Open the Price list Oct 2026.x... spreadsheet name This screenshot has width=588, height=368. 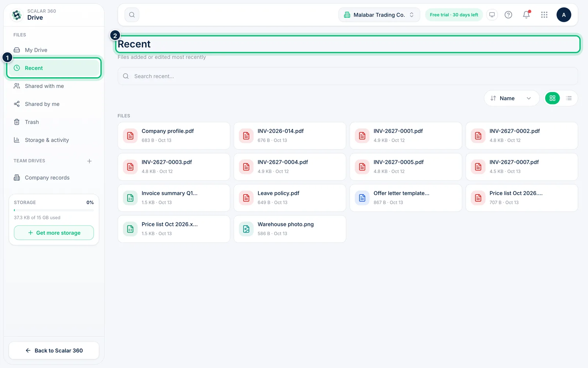point(169,224)
